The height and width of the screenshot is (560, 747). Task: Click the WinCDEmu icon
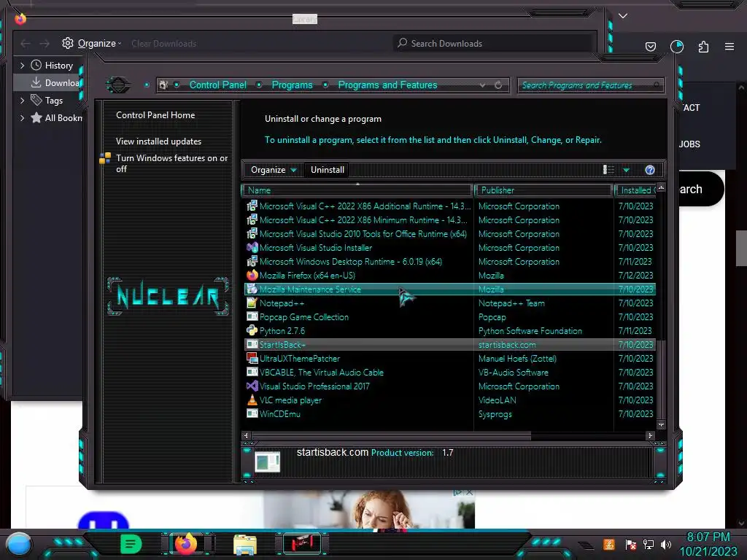point(252,413)
